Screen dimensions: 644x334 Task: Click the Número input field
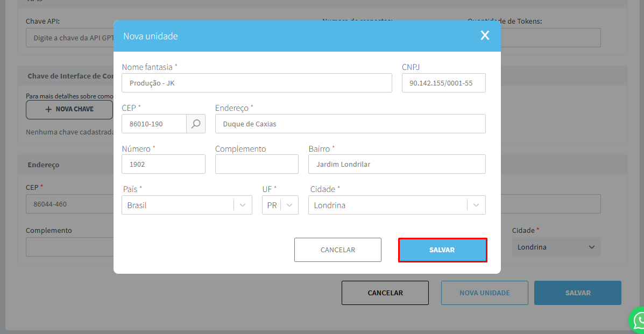(x=164, y=164)
